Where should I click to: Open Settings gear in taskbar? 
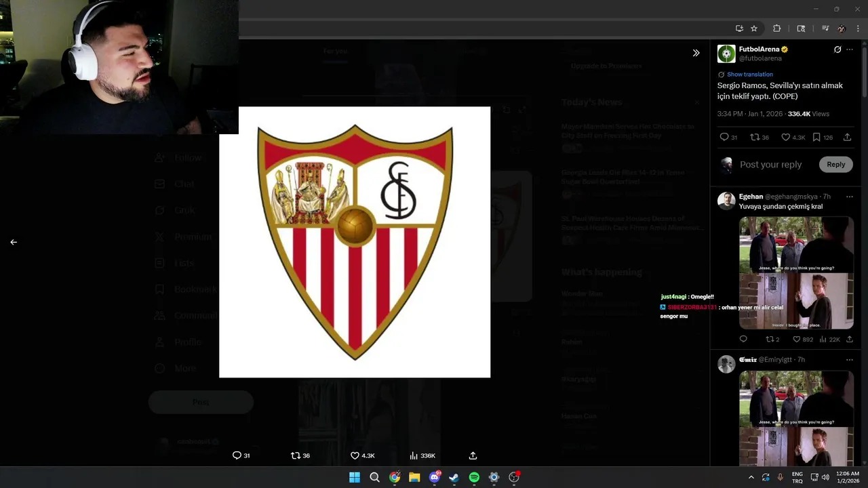click(494, 477)
